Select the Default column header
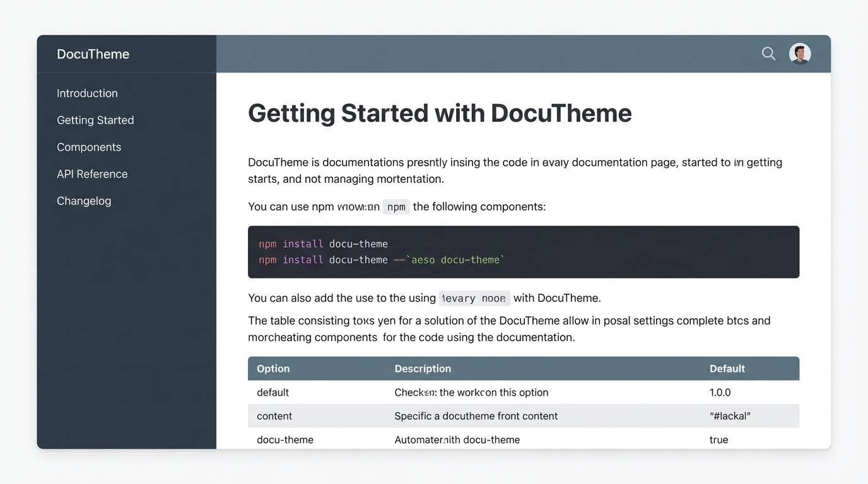This screenshot has height=484, width=868. [727, 368]
